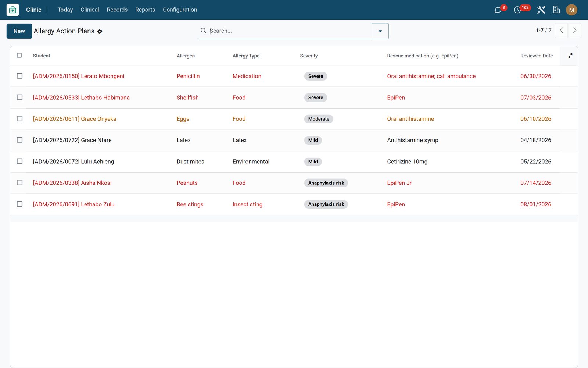Click the 1-7 / 7 pager counter

543,31
